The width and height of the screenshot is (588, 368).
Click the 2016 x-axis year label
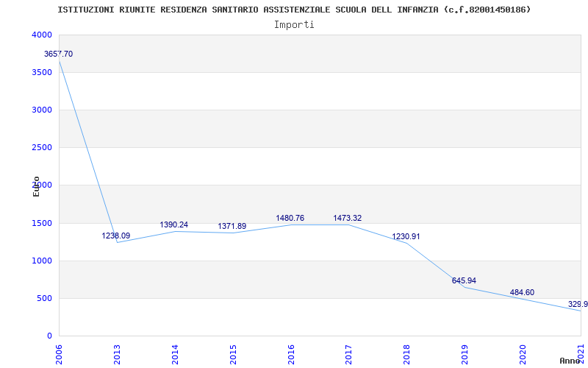(x=291, y=353)
